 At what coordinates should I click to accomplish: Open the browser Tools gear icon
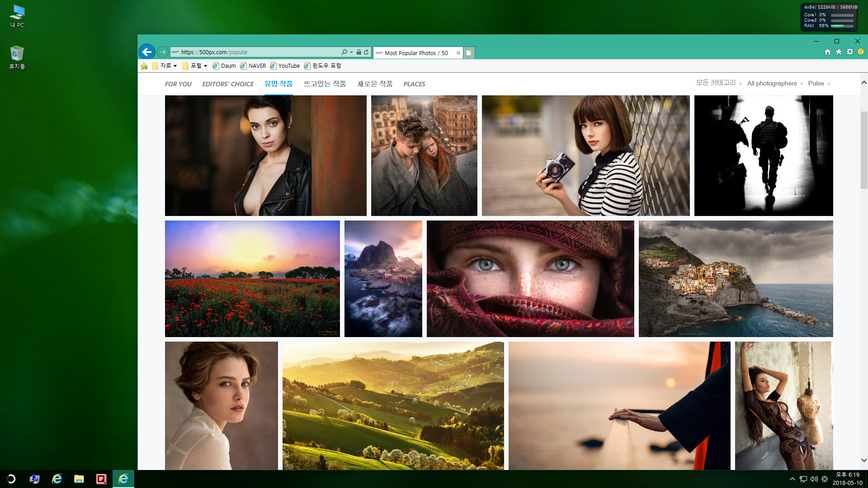pos(850,52)
